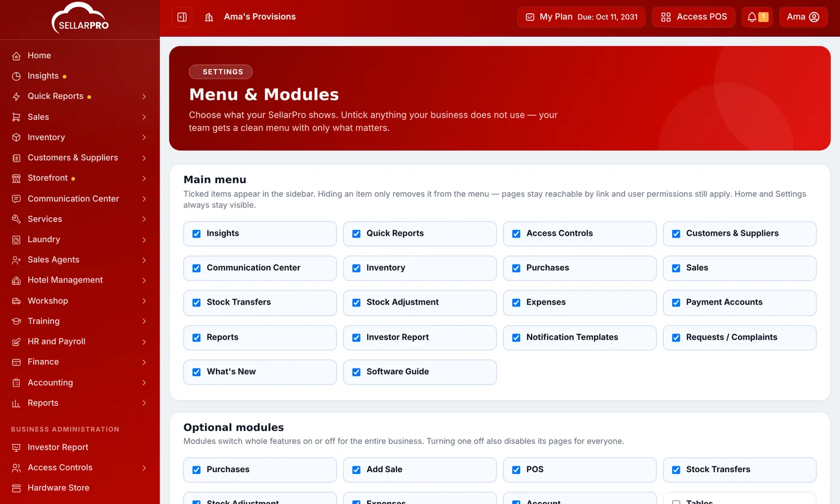Toggle the Main menu Access Controls checkbox
This screenshot has width=840, height=504.
[x=516, y=233]
